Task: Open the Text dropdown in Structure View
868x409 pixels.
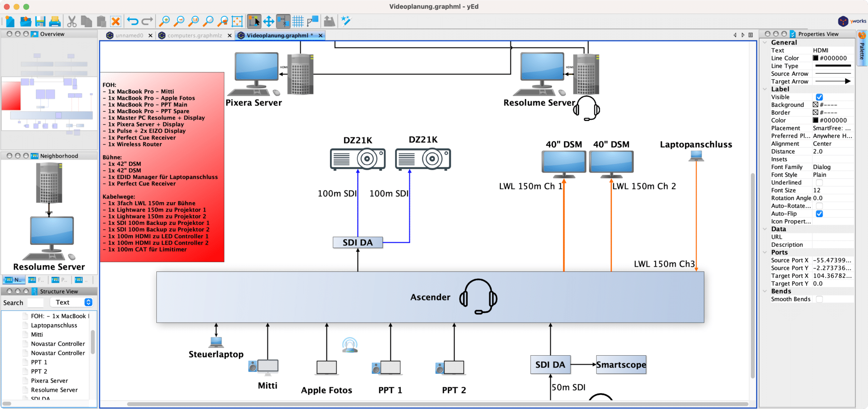Action: pos(88,302)
